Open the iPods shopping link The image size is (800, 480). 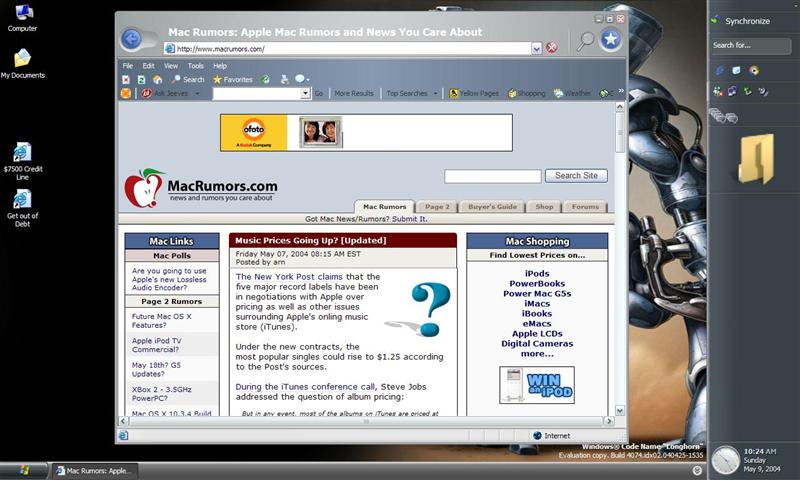pos(537,273)
